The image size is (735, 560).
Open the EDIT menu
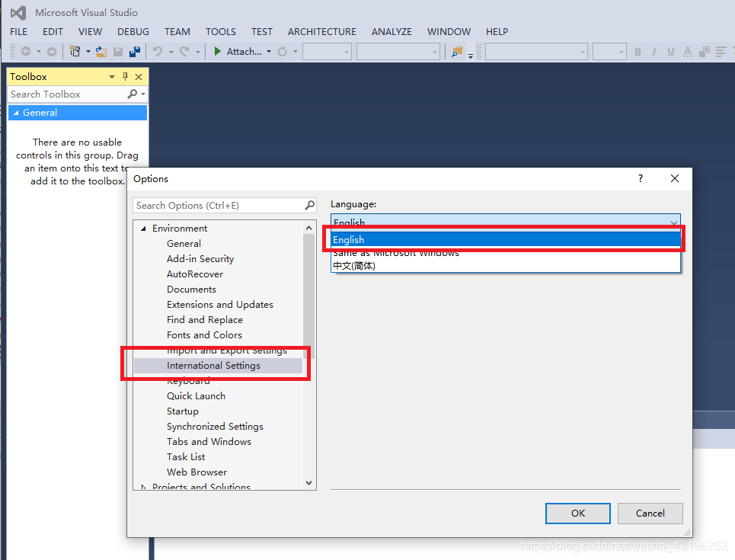point(53,31)
